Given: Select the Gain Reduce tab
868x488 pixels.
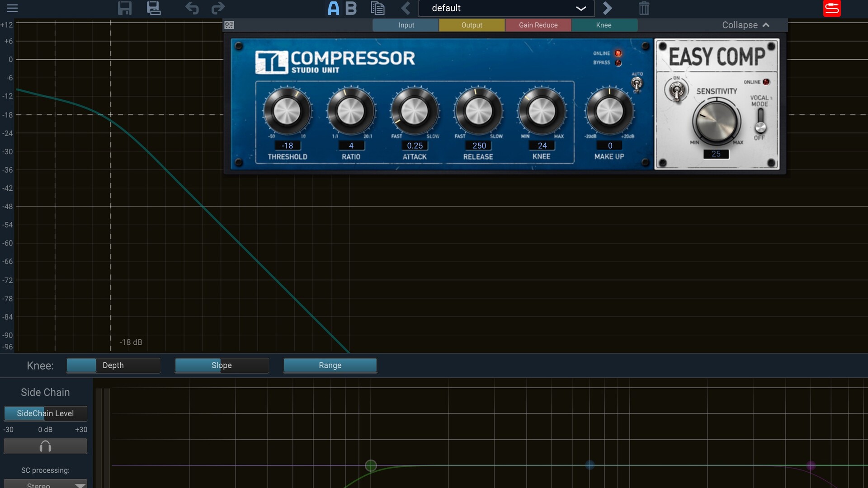Looking at the screenshot, I should 538,25.
